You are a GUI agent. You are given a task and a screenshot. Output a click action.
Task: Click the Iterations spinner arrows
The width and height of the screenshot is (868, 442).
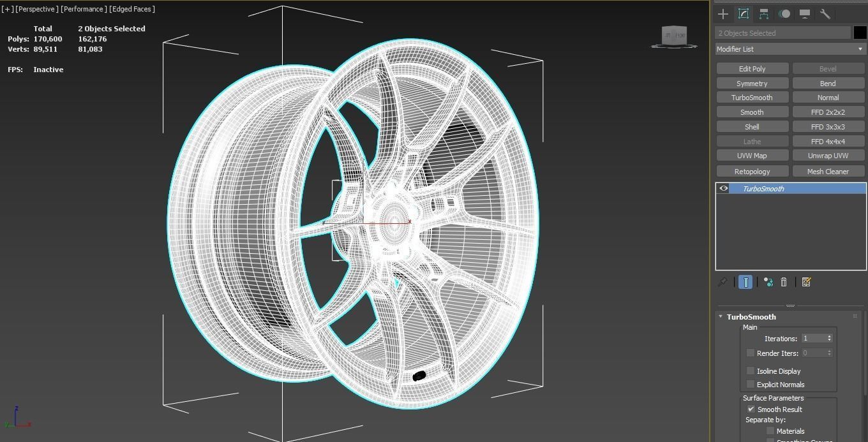(x=829, y=338)
